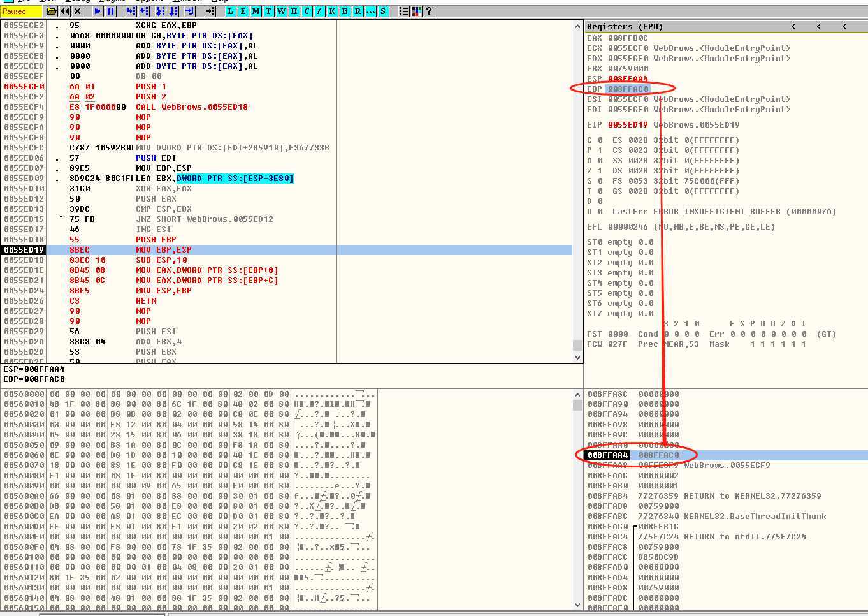Pause execution with the pause icon

coord(110,11)
